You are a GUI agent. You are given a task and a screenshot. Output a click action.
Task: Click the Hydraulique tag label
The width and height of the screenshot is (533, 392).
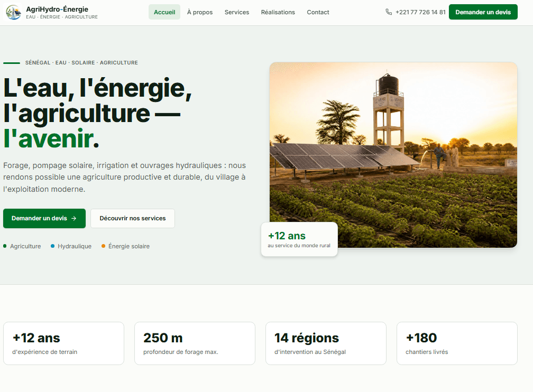coord(75,246)
